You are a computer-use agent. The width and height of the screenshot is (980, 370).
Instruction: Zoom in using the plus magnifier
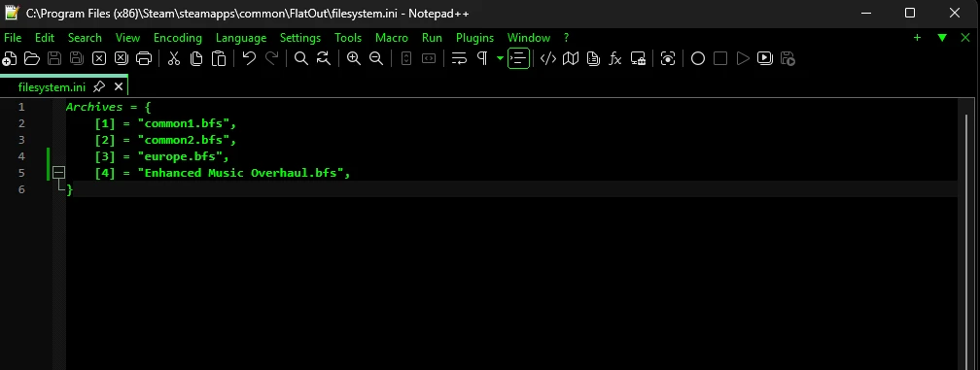click(354, 58)
